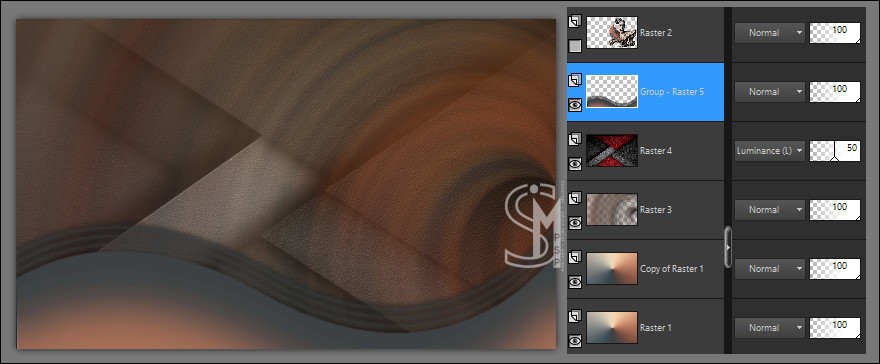880x364 pixels.
Task: Click the Raster 4 layer thumbnail
Action: click(x=612, y=150)
